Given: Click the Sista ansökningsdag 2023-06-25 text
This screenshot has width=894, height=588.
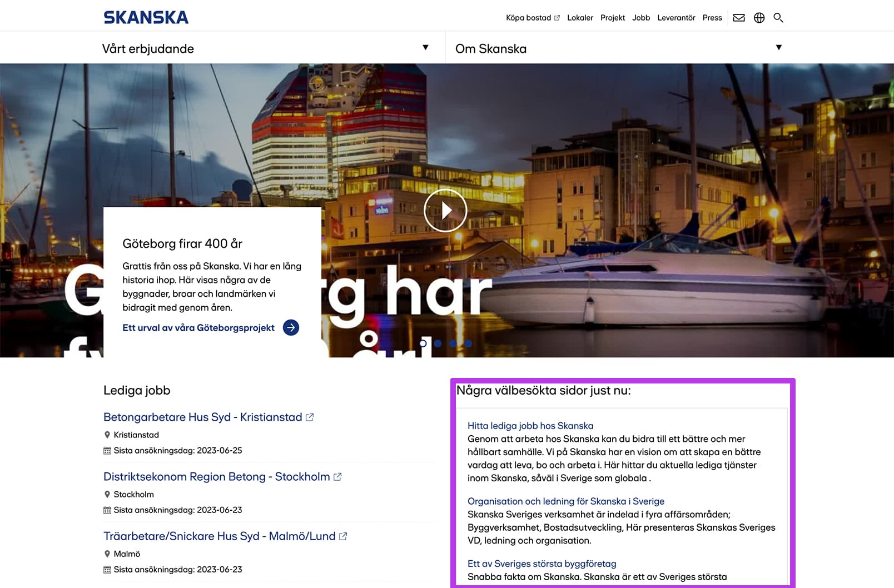Looking at the screenshot, I should point(178,450).
